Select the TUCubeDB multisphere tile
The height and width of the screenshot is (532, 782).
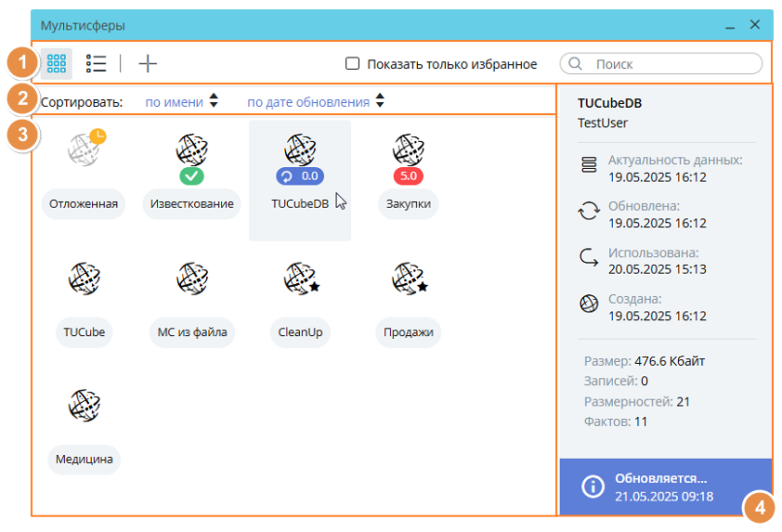(300, 181)
